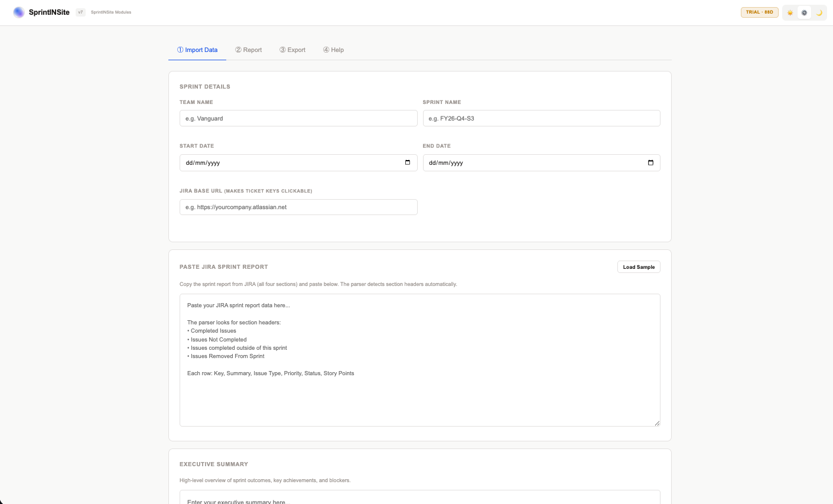This screenshot has width=833, height=504.
Task: Click the End Date input
Action: (x=541, y=162)
